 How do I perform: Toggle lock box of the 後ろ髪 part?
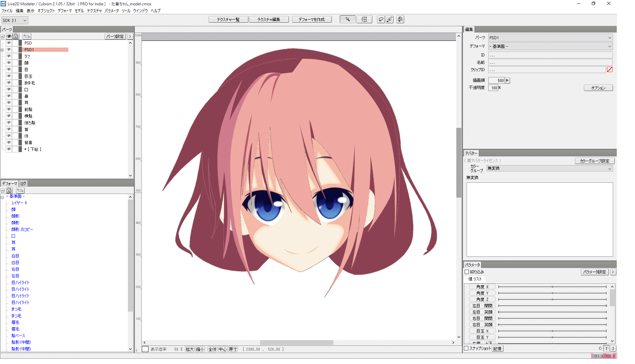tap(15, 123)
